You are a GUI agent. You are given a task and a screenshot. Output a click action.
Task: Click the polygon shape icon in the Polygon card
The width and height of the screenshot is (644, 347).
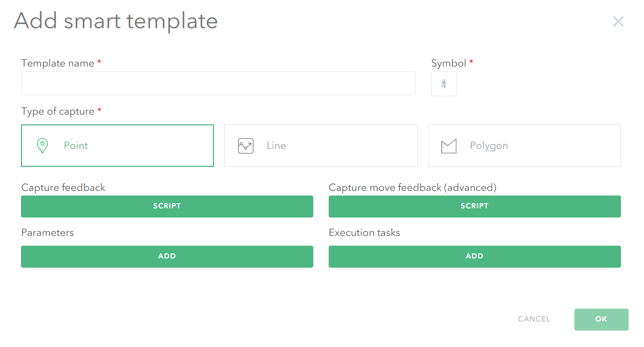449,145
